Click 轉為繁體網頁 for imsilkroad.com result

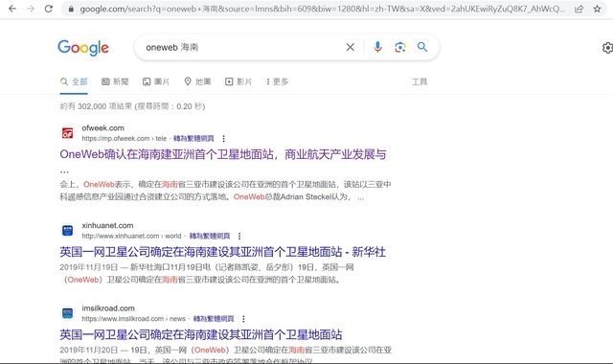[x=214, y=319]
